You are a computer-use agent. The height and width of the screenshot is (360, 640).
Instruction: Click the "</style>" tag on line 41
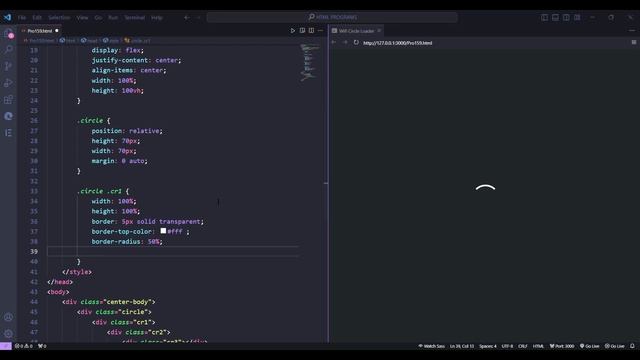point(77,272)
